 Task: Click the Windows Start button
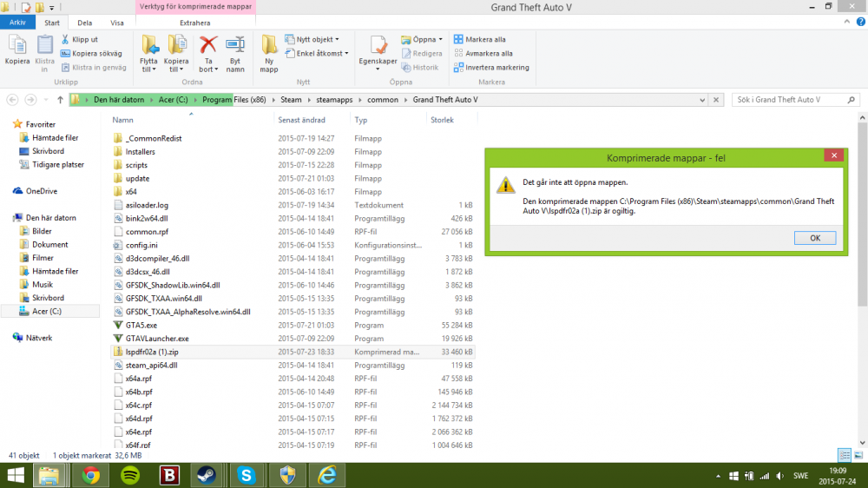15,475
